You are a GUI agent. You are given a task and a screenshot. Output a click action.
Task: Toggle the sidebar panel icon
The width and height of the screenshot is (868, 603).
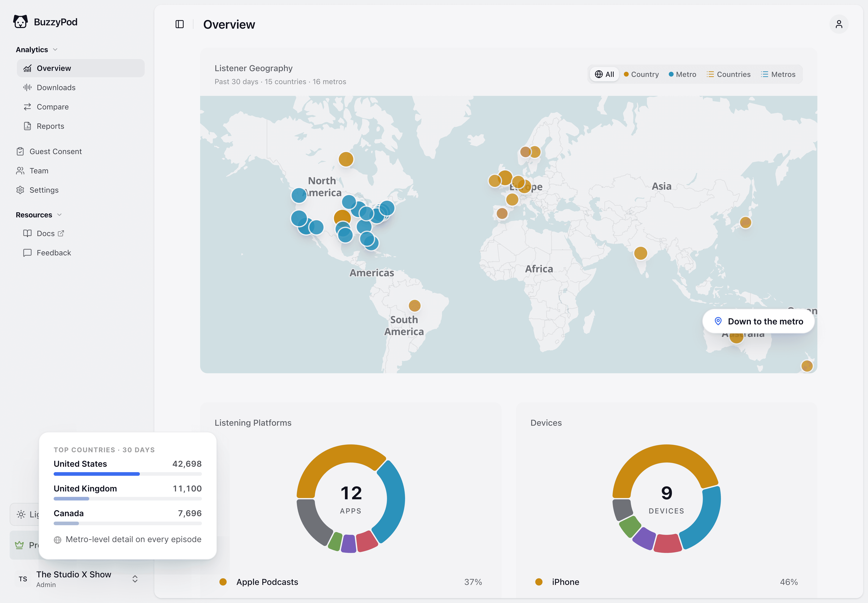coord(180,24)
